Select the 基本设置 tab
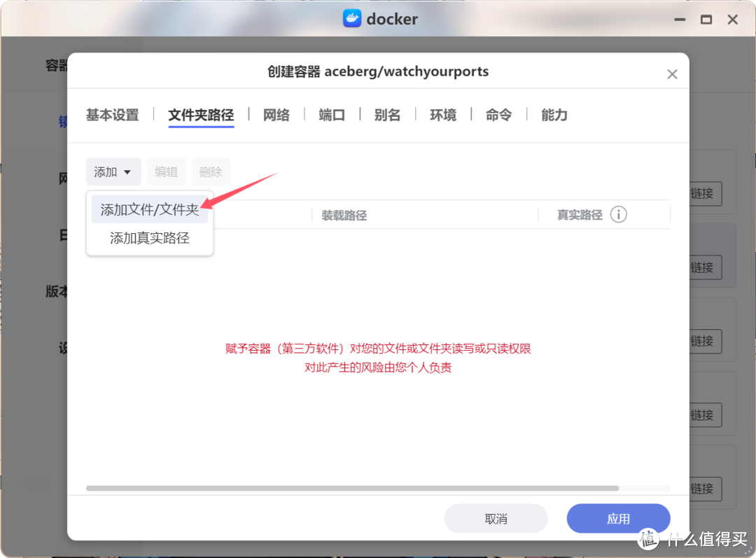Image resolution: width=756 pixels, height=558 pixels. pos(112,115)
